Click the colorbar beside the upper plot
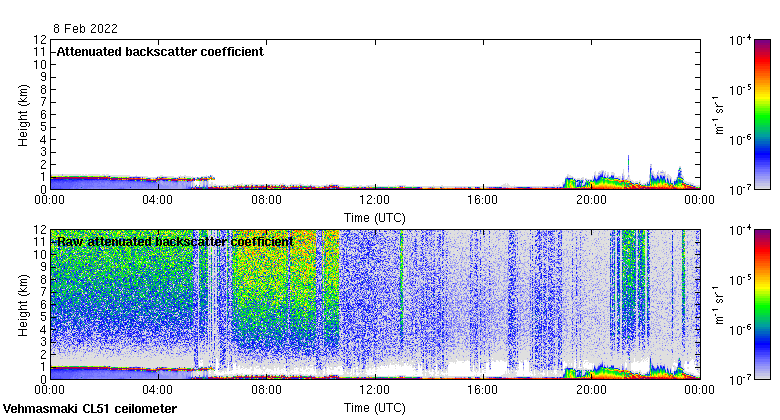This screenshot has width=780, height=420. click(x=763, y=114)
